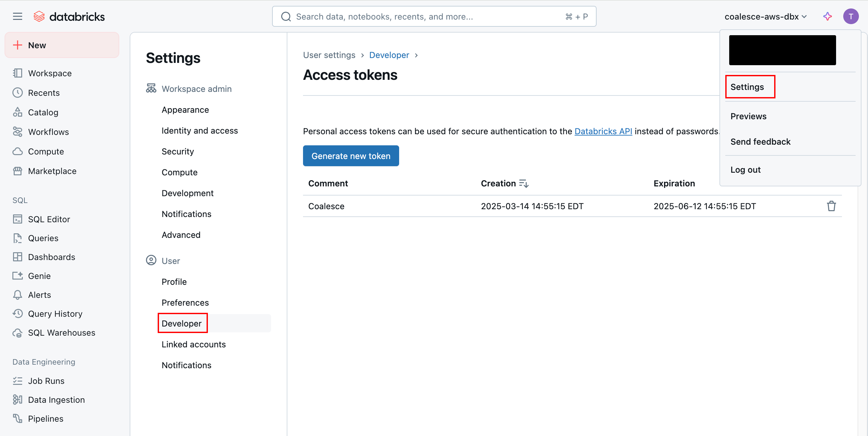Click the Developer breadcrumb link
The width and height of the screenshot is (868, 436).
pos(389,55)
